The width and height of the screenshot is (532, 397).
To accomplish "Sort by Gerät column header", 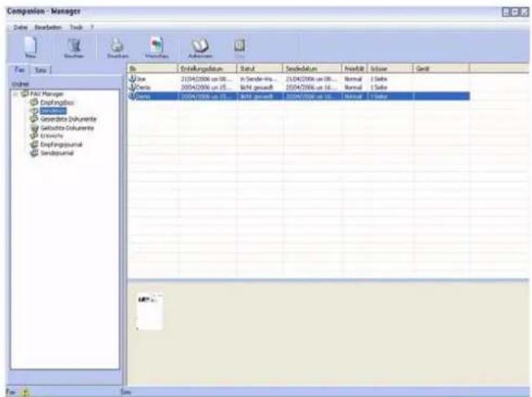I will coord(442,68).
